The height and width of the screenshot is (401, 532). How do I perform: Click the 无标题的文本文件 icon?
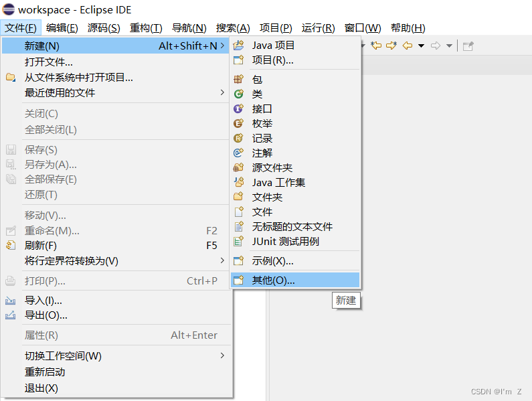click(238, 226)
